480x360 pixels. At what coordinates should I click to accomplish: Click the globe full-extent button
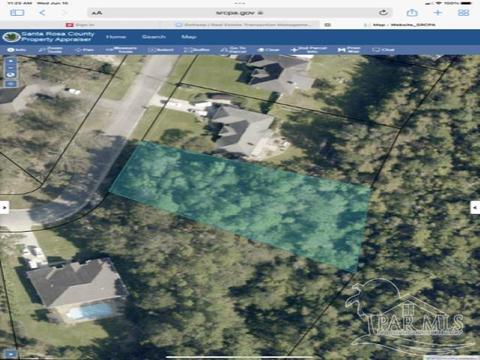click(11, 75)
